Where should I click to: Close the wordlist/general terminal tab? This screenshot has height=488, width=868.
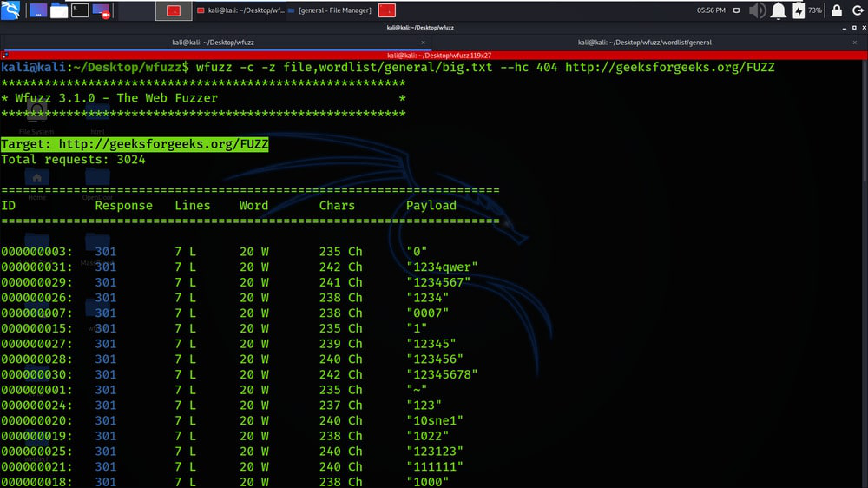(x=855, y=43)
